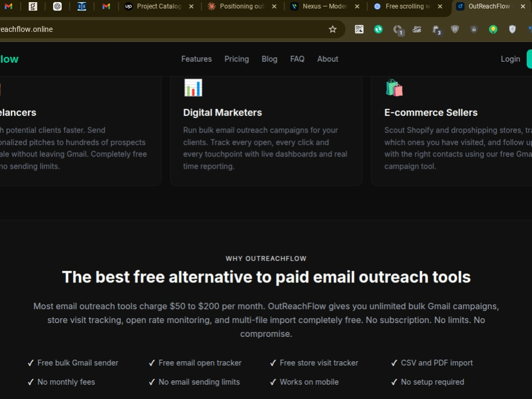Click 'CSV and PDF import' feature
This screenshot has height=399, width=532.
[x=437, y=363]
